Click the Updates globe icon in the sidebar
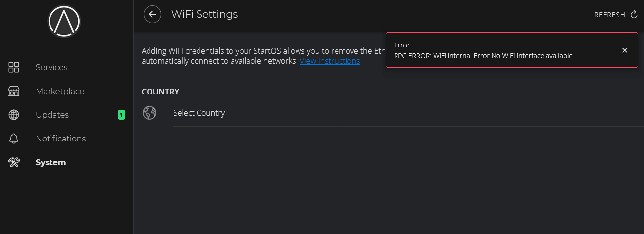This screenshot has height=234, width=644. 14,115
